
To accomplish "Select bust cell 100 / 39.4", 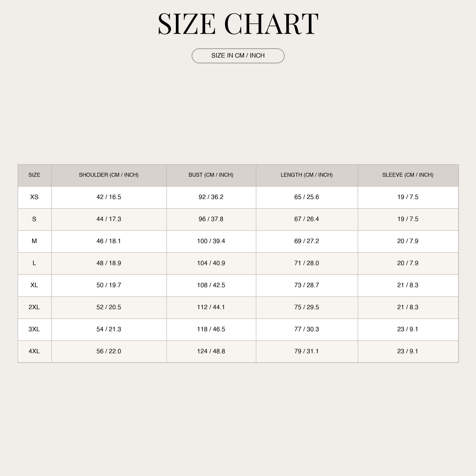I will 211,241.
